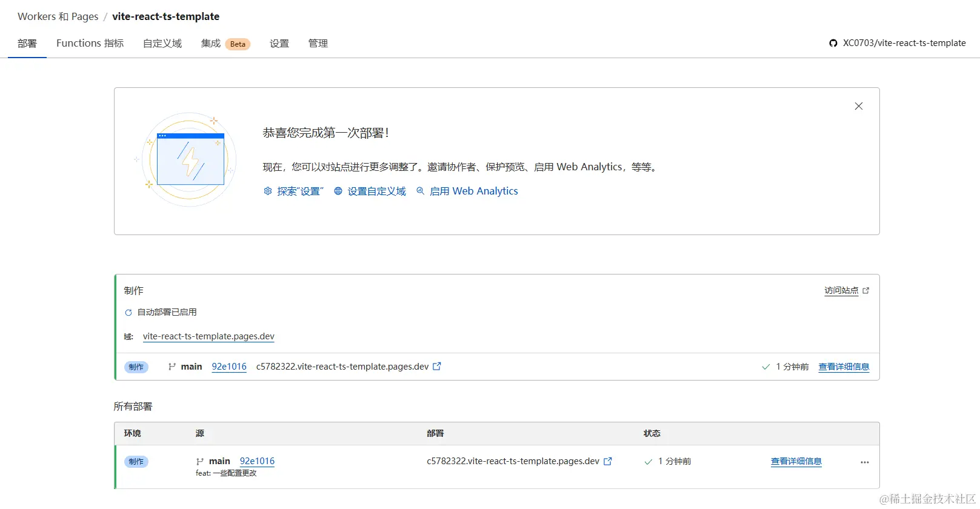Click checkmark status icon in production card
This screenshot has height=509, width=980.
click(x=766, y=367)
